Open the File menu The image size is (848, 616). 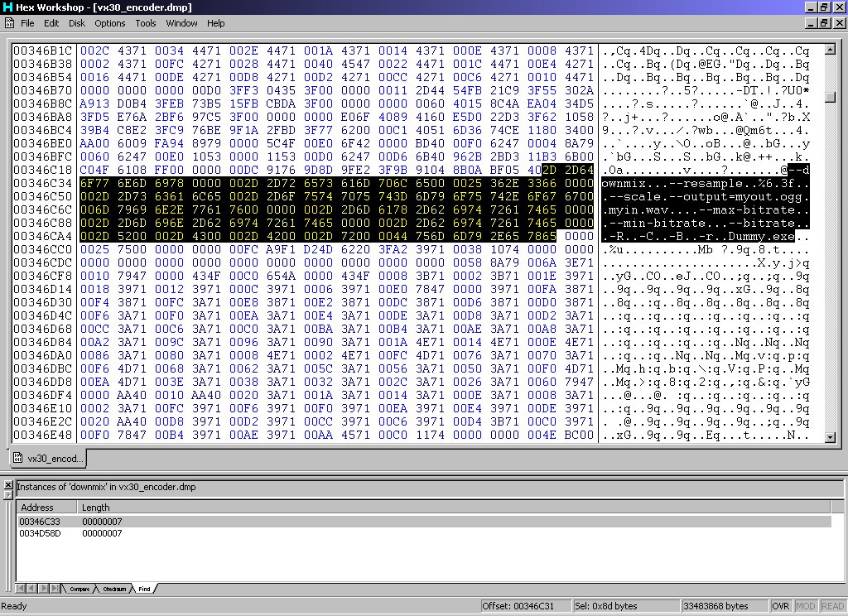tap(27, 23)
